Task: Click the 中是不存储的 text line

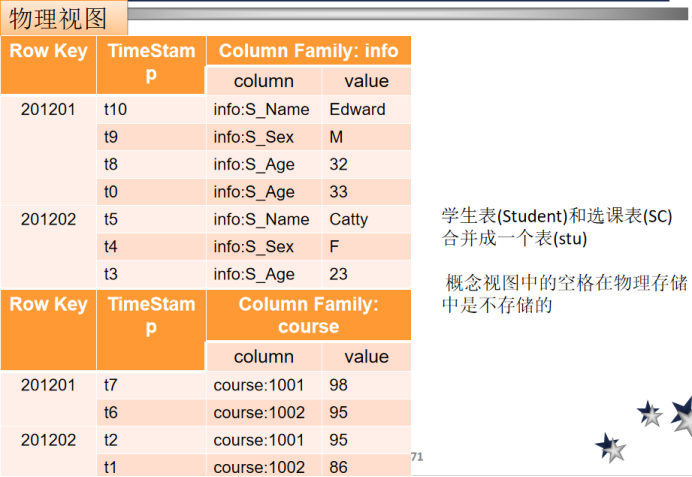Action: click(x=497, y=305)
